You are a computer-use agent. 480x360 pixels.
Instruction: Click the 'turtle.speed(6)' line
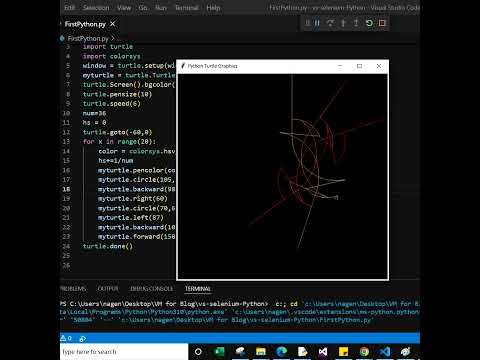pyautogui.click(x=112, y=104)
